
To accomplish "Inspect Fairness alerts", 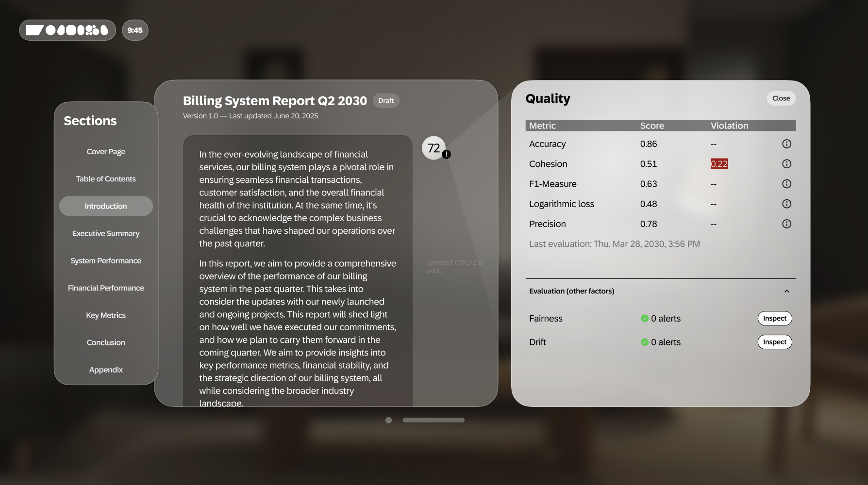I will tap(774, 318).
